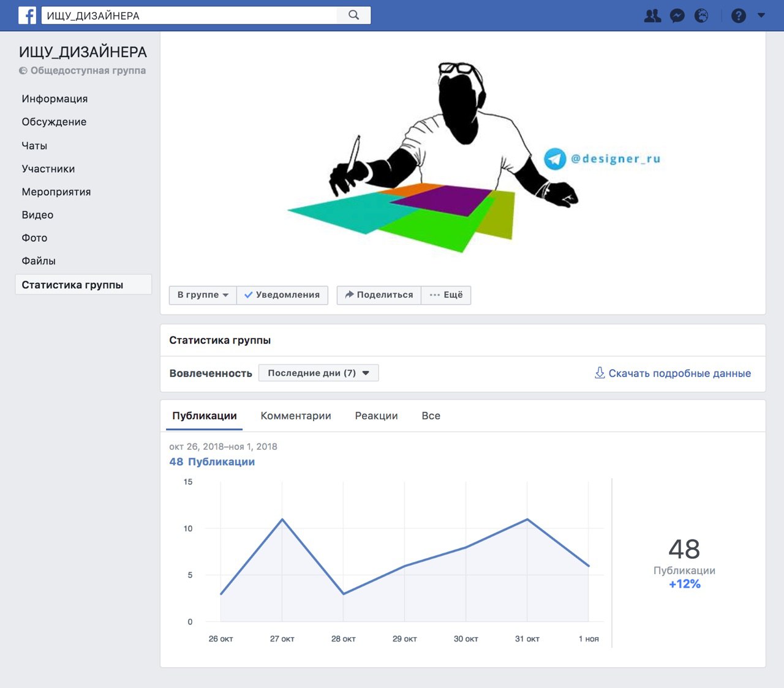Click the date range окт 26, 2018–ноя 1, 2018
Viewport: 784px width, 688px height.
click(x=223, y=446)
